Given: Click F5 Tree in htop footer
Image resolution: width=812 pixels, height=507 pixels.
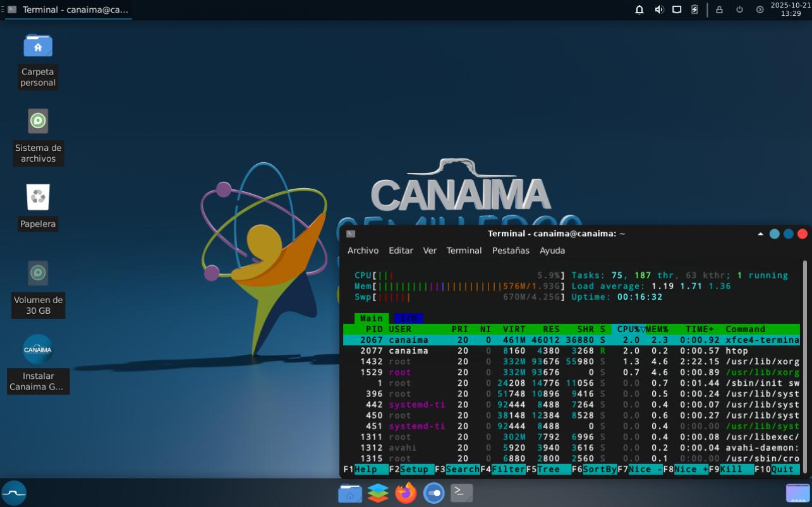Looking at the screenshot, I should pyautogui.click(x=547, y=469).
